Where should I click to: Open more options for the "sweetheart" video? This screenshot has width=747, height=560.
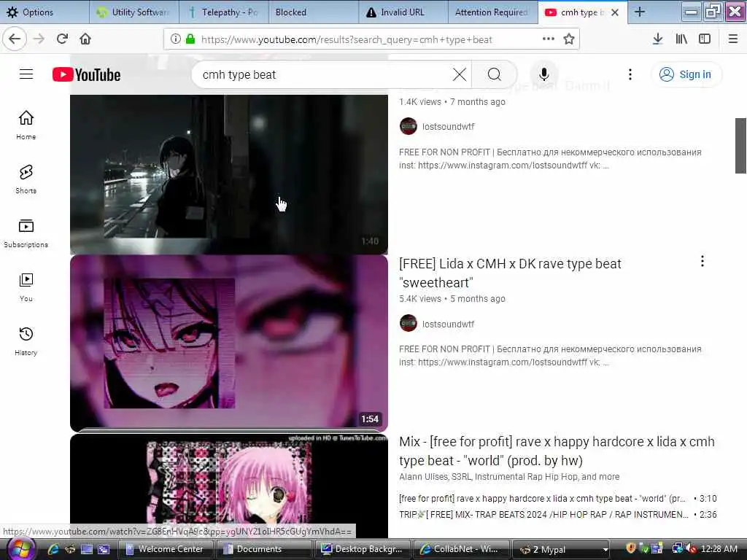point(703,261)
